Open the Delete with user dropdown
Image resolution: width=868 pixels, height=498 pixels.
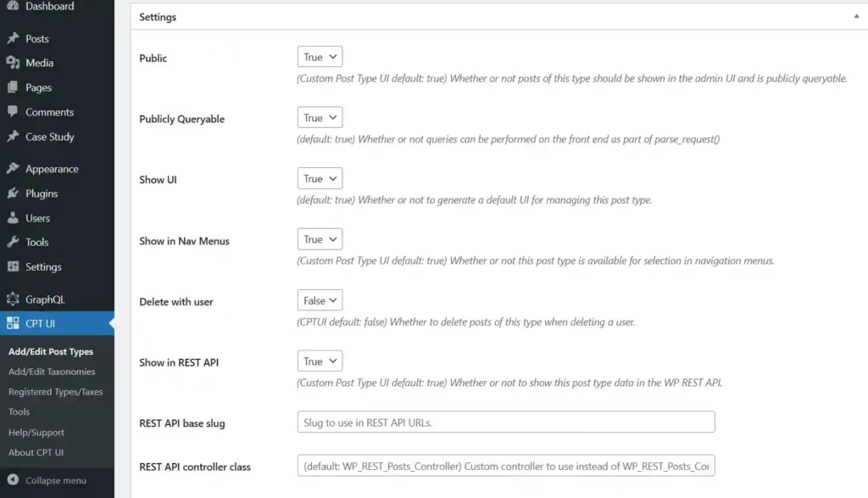pyautogui.click(x=320, y=300)
